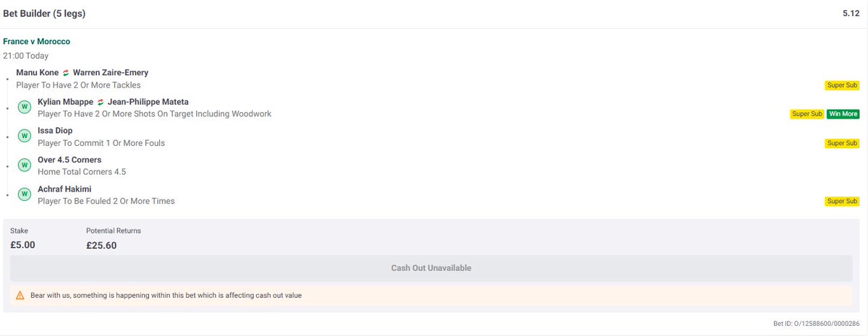Click the warning triangle icon in the cash out notice
868x336 pixels.
click(x=20, y=296)
